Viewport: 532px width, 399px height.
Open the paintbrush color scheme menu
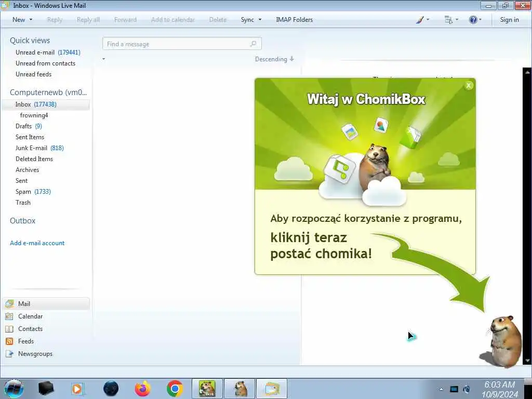(420, 20)
